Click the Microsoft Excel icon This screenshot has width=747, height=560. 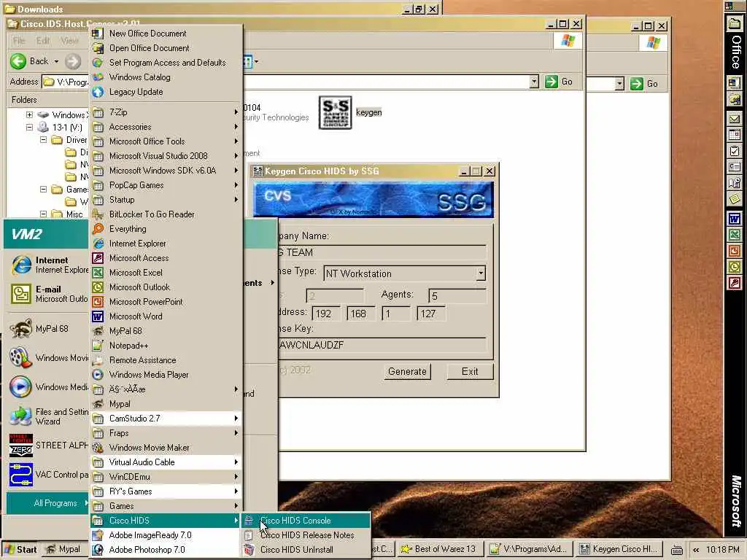[98, 273]
